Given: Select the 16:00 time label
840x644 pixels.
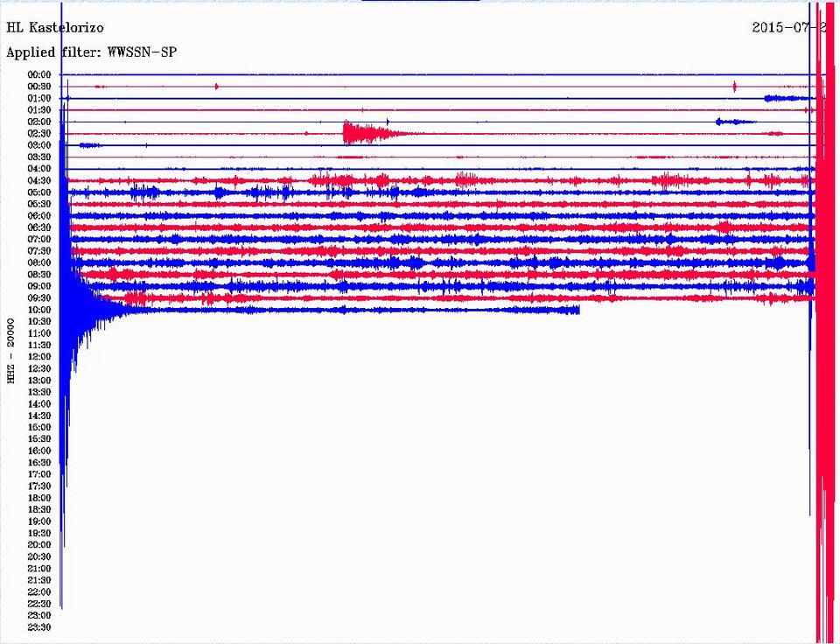Looking at the screenshot, I should 38,451.
